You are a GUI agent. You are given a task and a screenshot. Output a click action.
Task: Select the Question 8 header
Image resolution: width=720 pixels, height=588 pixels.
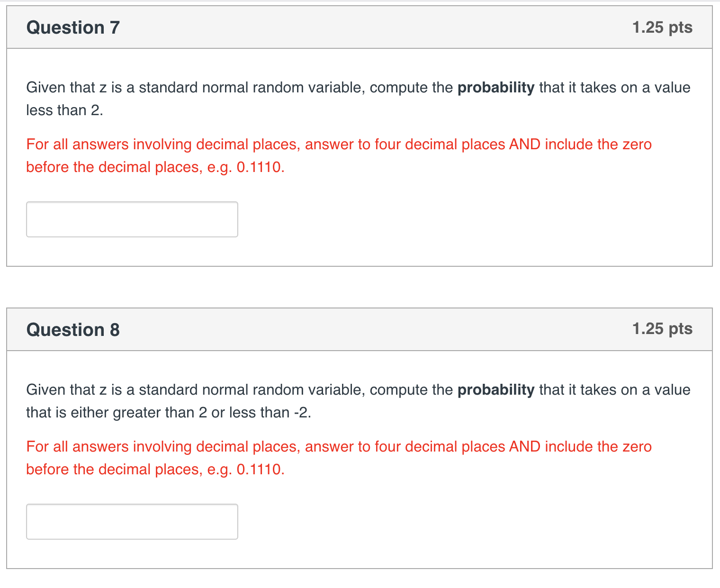click(x=72, y=329)
